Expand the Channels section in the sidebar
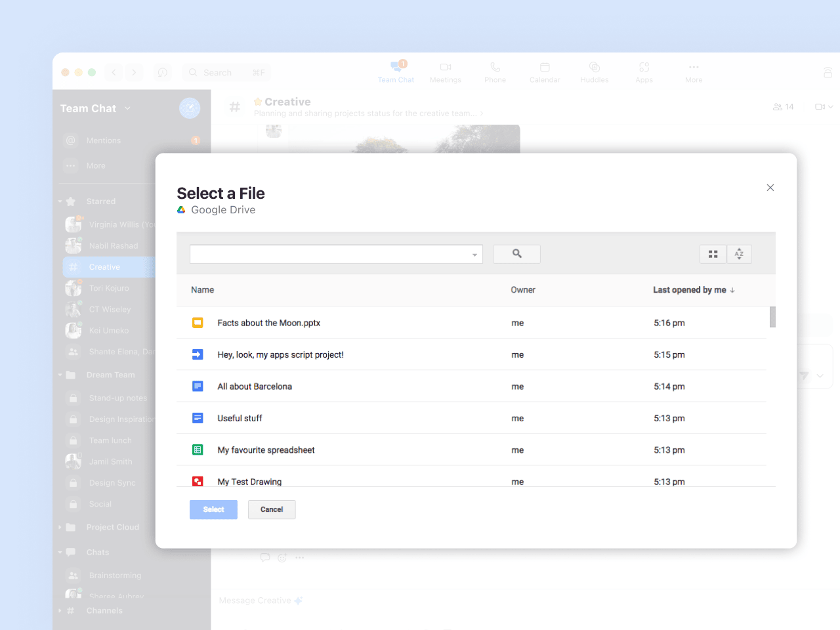Image resolution: width=840 pixels, height=630 pixels. pyautogui.click(x=60, y=610)
